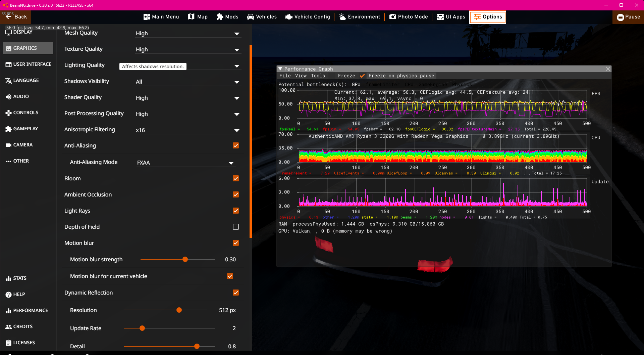Screen dimensions: 644x355
Task: Open Mods puzzle-piece icon
Action: tap(220, 17)
